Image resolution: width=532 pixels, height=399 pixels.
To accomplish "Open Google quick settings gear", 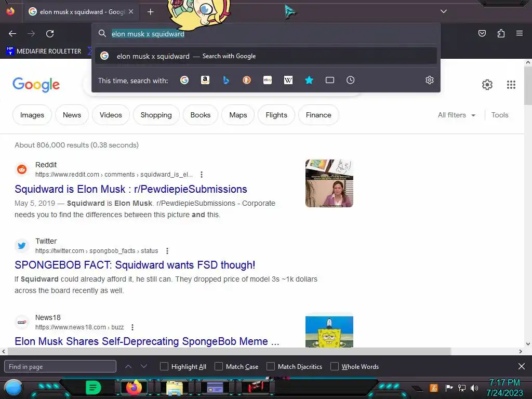I will click(x=487, y=85).
